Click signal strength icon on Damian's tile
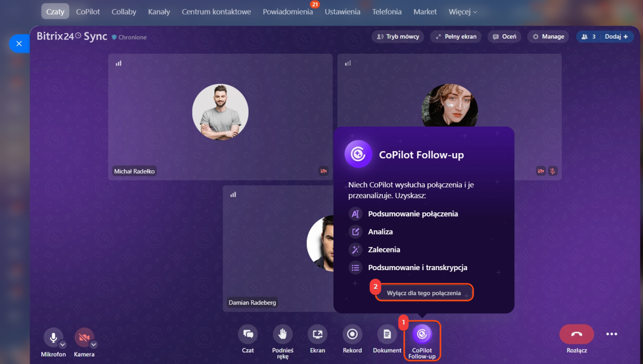 point(233,195)
